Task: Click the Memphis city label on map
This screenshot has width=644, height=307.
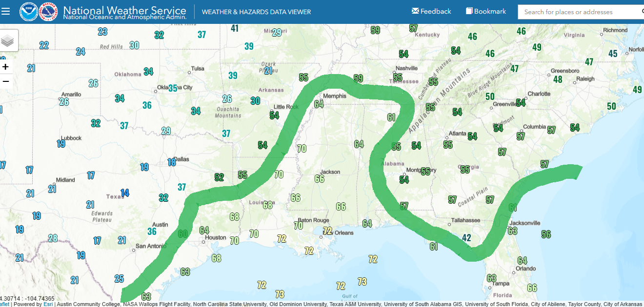Action: 335,96
